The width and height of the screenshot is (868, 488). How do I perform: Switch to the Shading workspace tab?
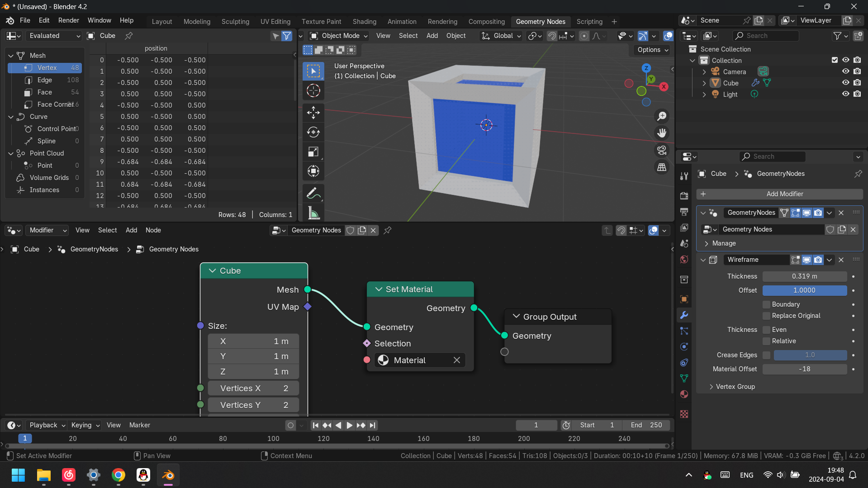(364, 21)
